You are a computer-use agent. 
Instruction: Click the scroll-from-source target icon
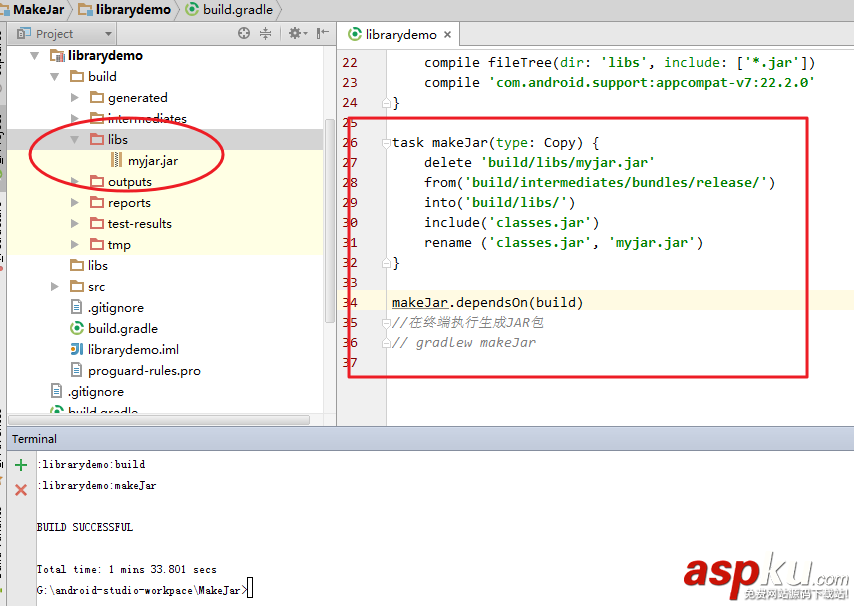point(244,33)
